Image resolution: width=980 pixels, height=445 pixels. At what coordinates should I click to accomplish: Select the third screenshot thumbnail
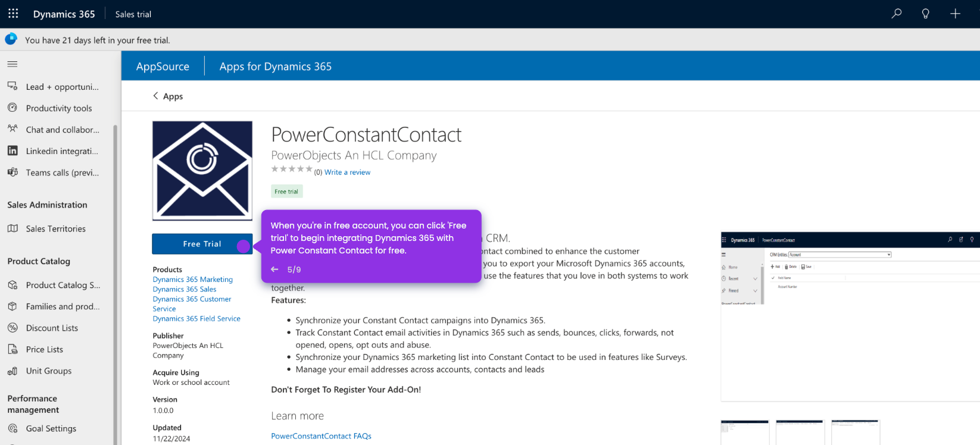click(855, 433)
